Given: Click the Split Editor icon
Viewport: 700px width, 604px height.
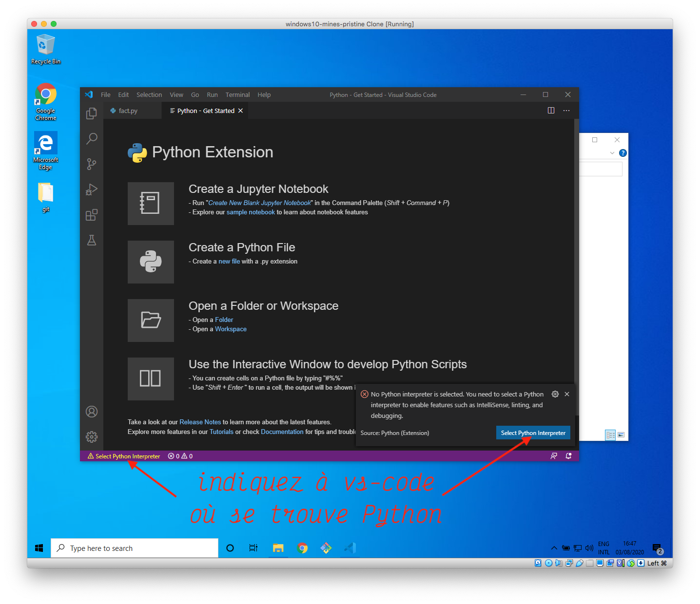Looking at the screenshot, I should click(x=551, y=111).
